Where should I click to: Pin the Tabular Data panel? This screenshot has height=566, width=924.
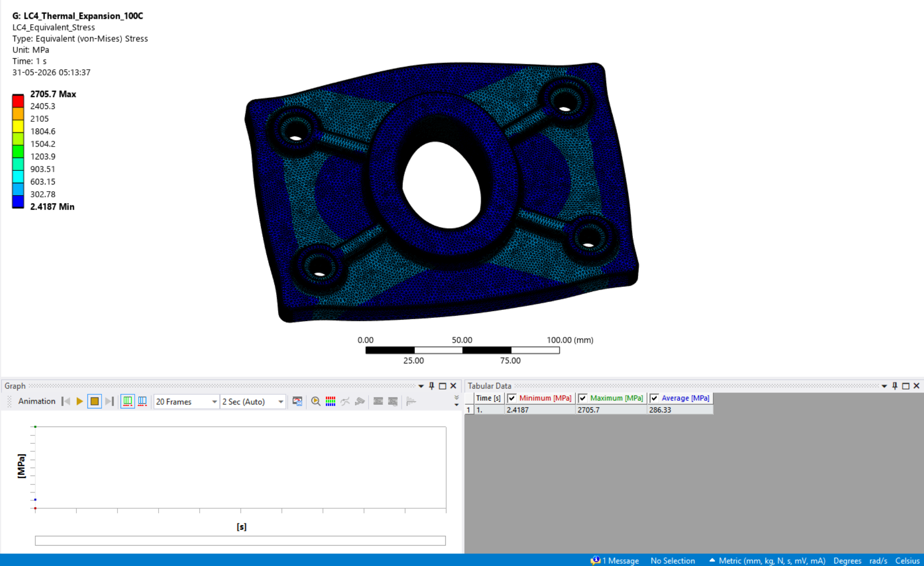tap(895, 386)
